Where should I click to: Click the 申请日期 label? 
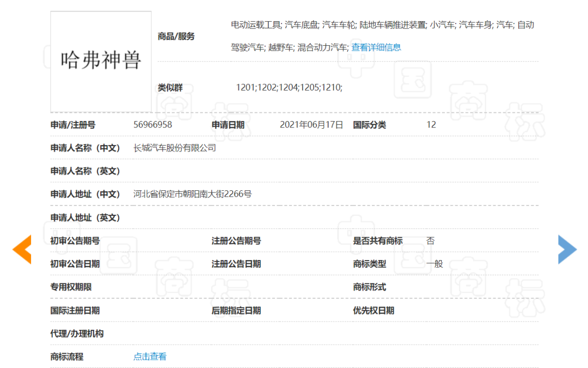coord(228,125)
